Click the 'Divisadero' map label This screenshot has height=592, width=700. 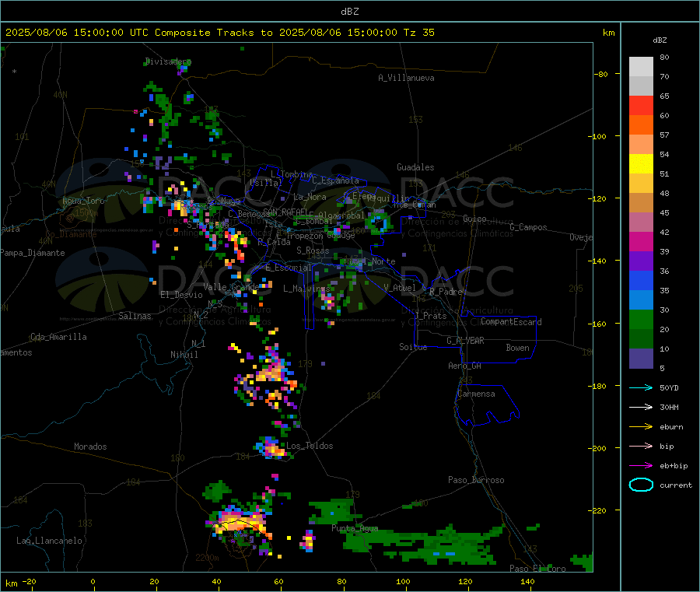tap(168, 61)
